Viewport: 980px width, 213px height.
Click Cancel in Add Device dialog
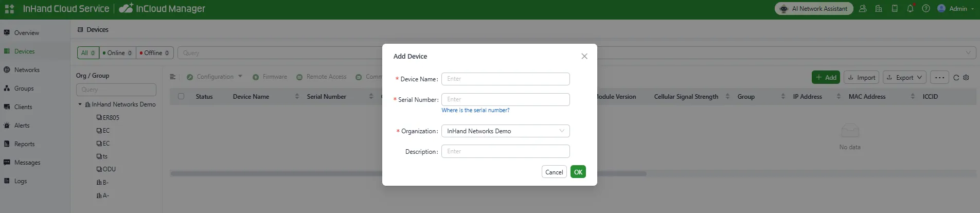554,172
